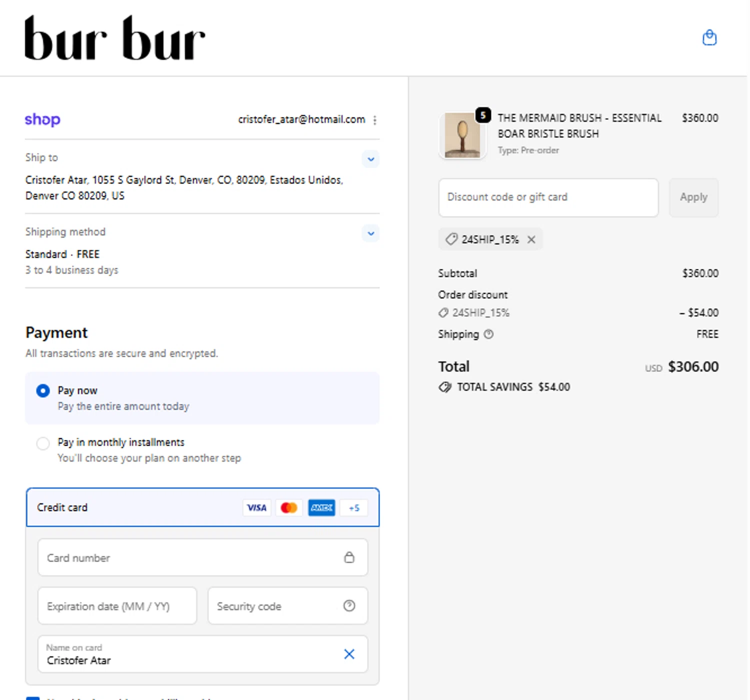Click the quantity 5 badge on product

pos(483,115)
